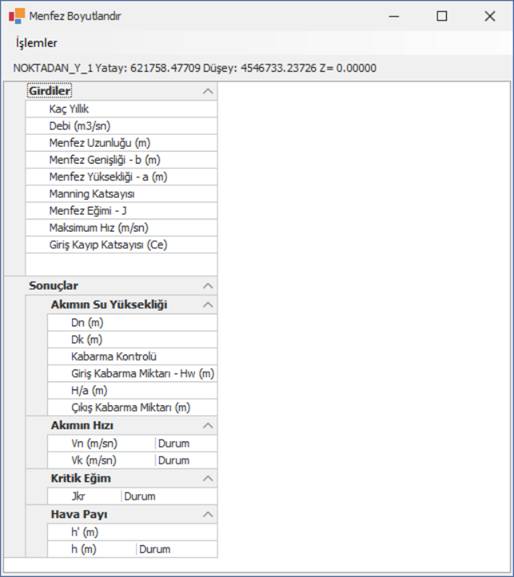
Task: Open the İşlemler menu
Action: coord(36,43)
